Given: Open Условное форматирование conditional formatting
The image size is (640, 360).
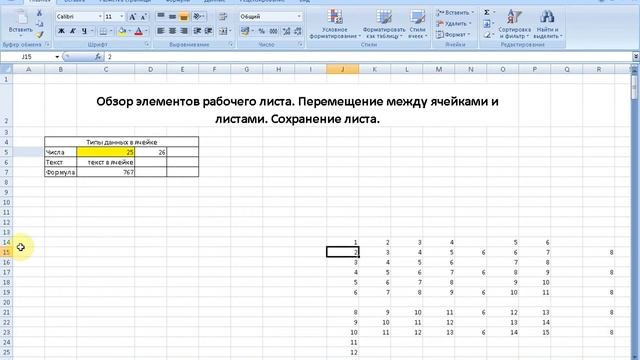Looking at the screenshot, I should pos(335,24).
